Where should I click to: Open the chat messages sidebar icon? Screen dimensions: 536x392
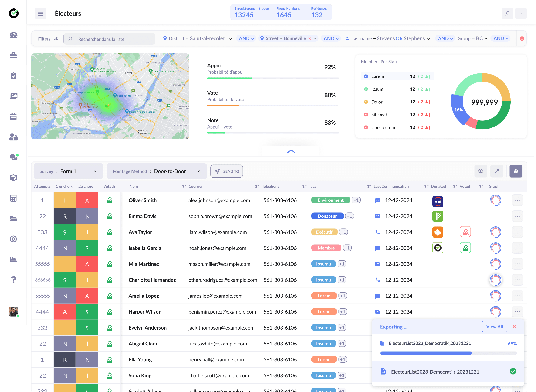(14, 157)
